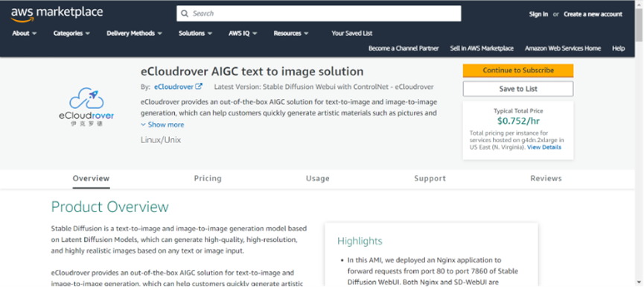This screenshot has width=644, height=287.
Task: Open View Details pricing link
Action: click(544, 147)
